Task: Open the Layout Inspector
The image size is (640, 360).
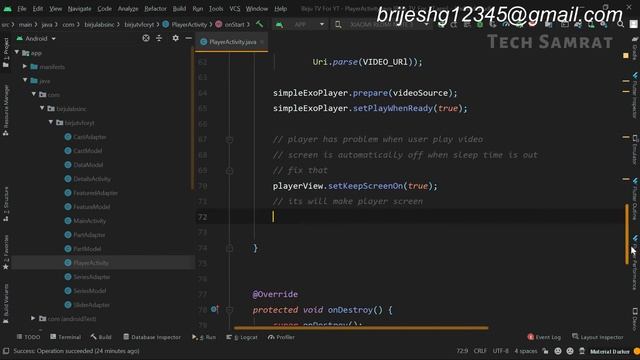Action: 598,337
